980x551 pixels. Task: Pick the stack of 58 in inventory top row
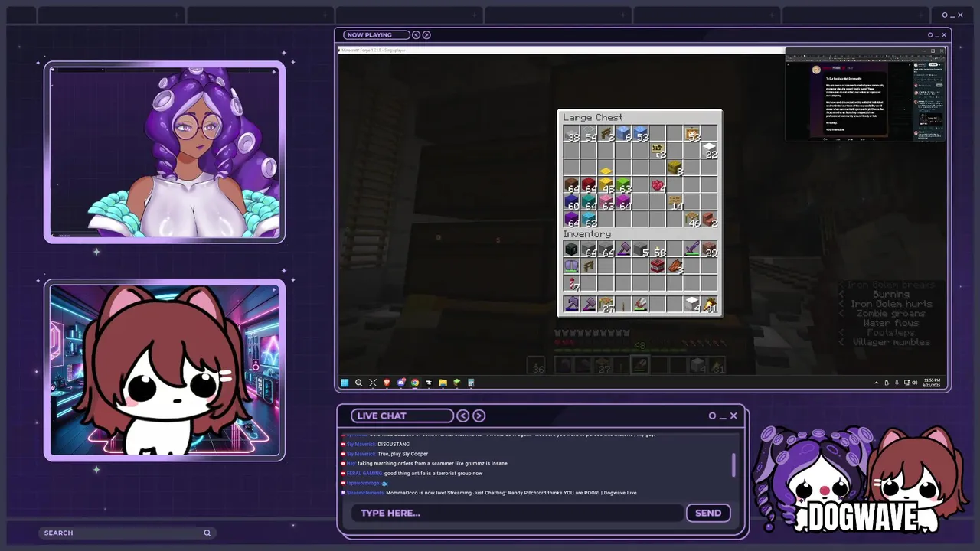(x=658, y=249)
